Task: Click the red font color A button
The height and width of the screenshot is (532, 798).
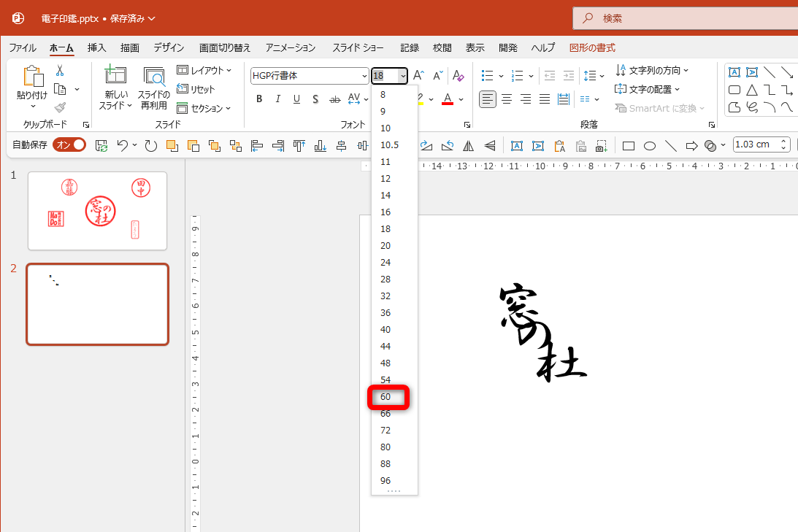Action: 448,99
